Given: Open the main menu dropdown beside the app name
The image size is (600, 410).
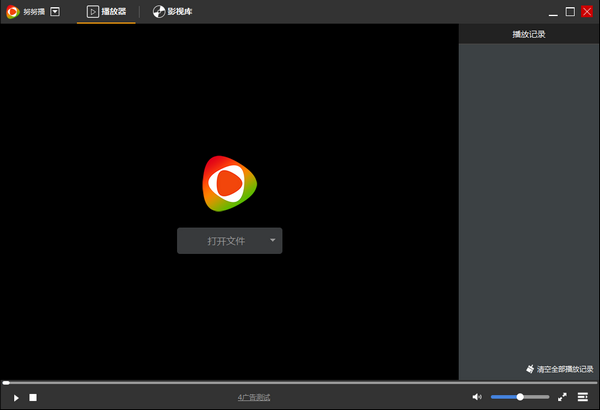Looking at the screenshot, I should click(55, 12).
